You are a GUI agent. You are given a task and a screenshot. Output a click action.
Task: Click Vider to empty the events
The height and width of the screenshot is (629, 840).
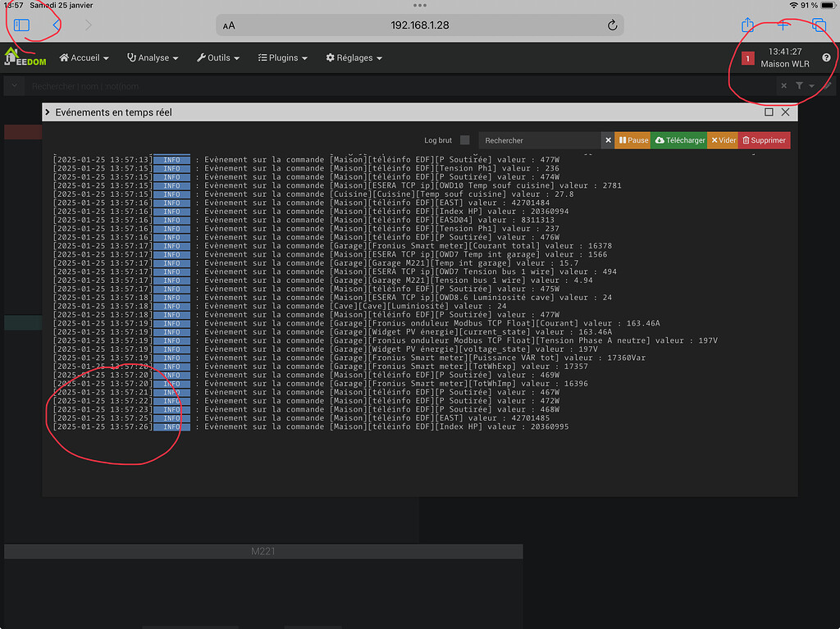(x=722, y=139)
